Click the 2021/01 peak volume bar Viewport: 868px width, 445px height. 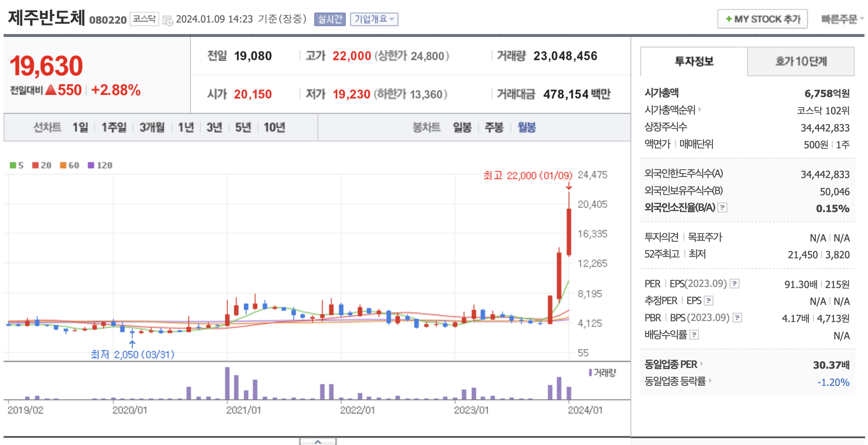tap(227, 383)
